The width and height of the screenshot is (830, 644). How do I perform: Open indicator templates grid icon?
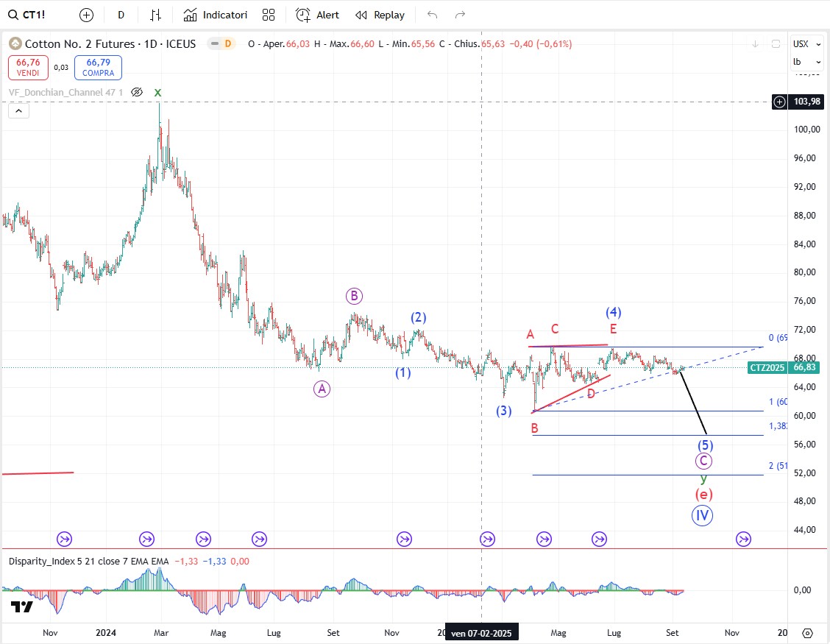click(269, 15)
